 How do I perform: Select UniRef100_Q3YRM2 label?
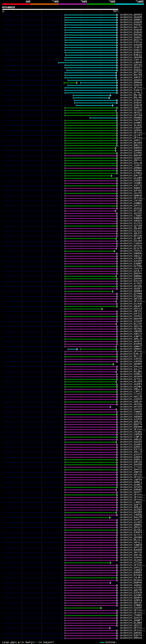coord(131,153)
